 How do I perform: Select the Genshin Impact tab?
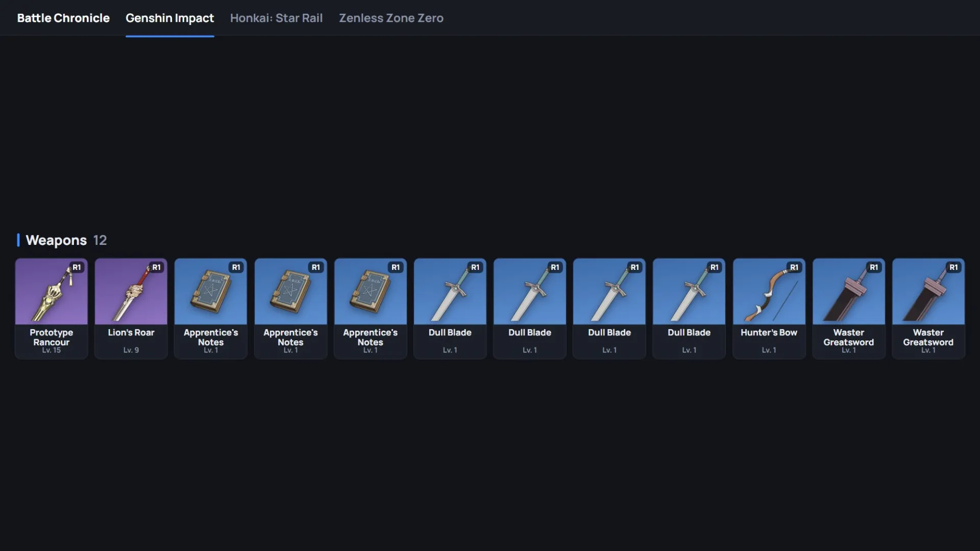(x=169, y=18)
